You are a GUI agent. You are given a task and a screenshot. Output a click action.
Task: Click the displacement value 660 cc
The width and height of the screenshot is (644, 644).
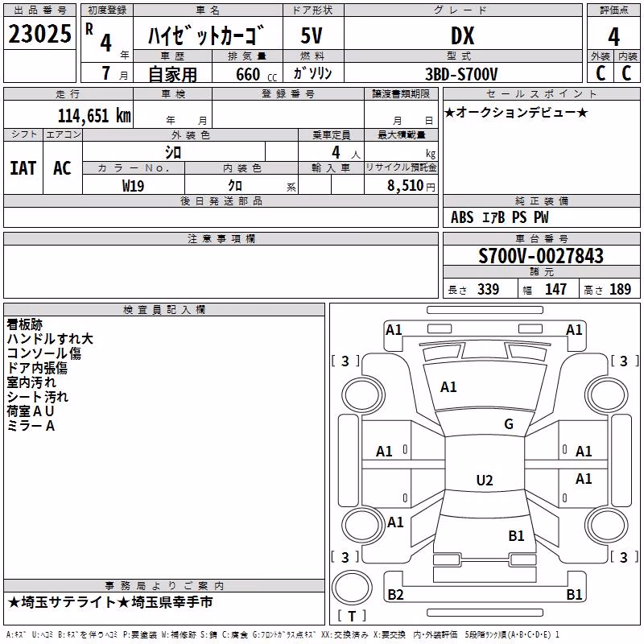click(256, 74)
